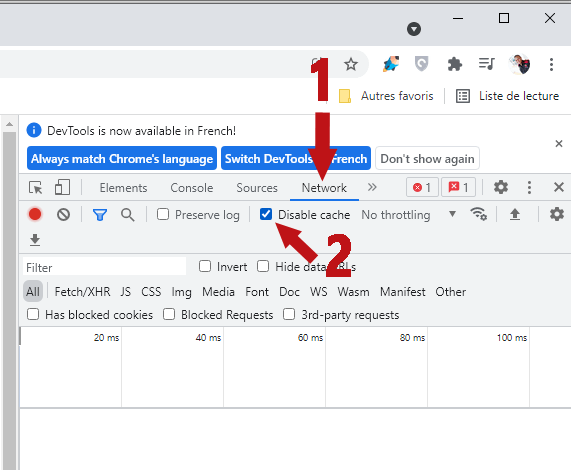Open the Chrome profile avatar
The height and width of the screenshot is (470, 571).
coord(519,64)
